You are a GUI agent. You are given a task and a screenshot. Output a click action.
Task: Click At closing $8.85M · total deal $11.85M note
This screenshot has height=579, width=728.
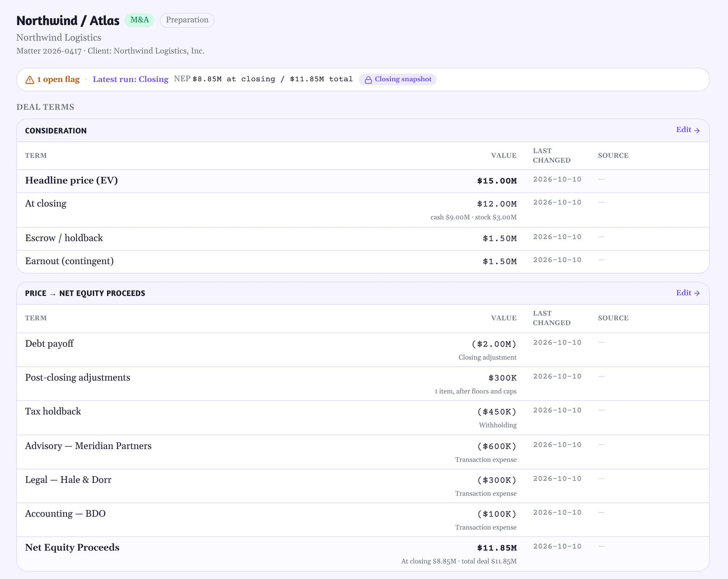(x=459, y=561)
